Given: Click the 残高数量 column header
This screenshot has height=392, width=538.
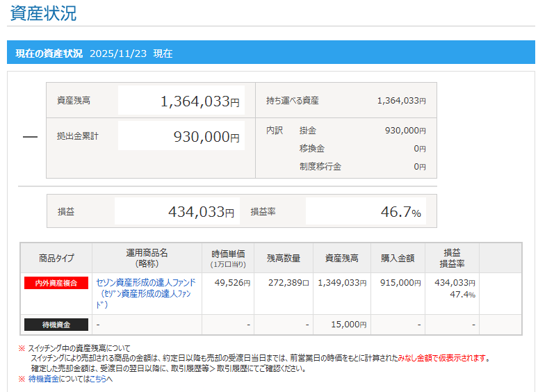Looking at the screenshot, I should click(x=284, y=258).
